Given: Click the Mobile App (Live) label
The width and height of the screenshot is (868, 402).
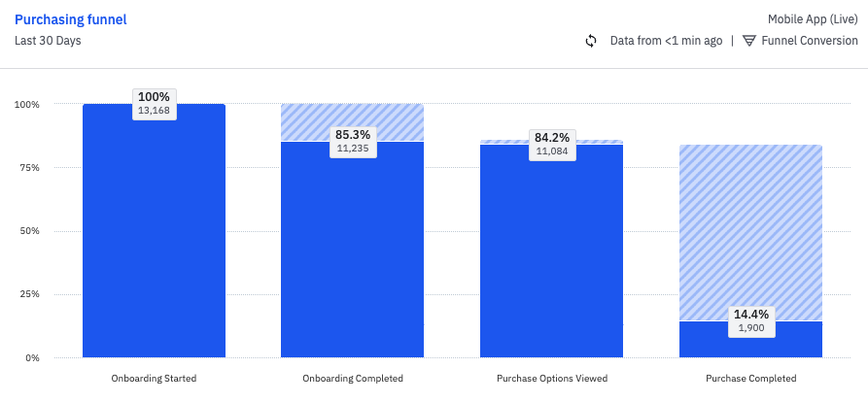Looking at the screenshot, I should [x=813, y=19].
